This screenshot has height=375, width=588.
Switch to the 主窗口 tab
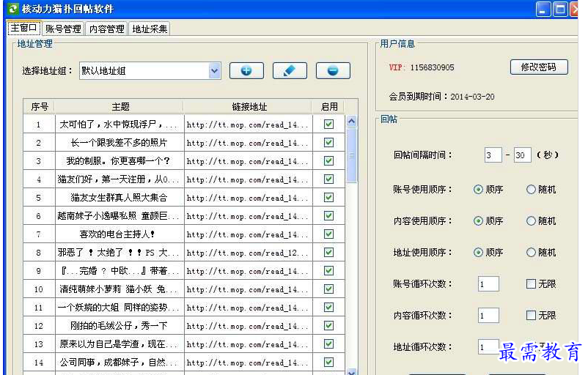[24, 28]
